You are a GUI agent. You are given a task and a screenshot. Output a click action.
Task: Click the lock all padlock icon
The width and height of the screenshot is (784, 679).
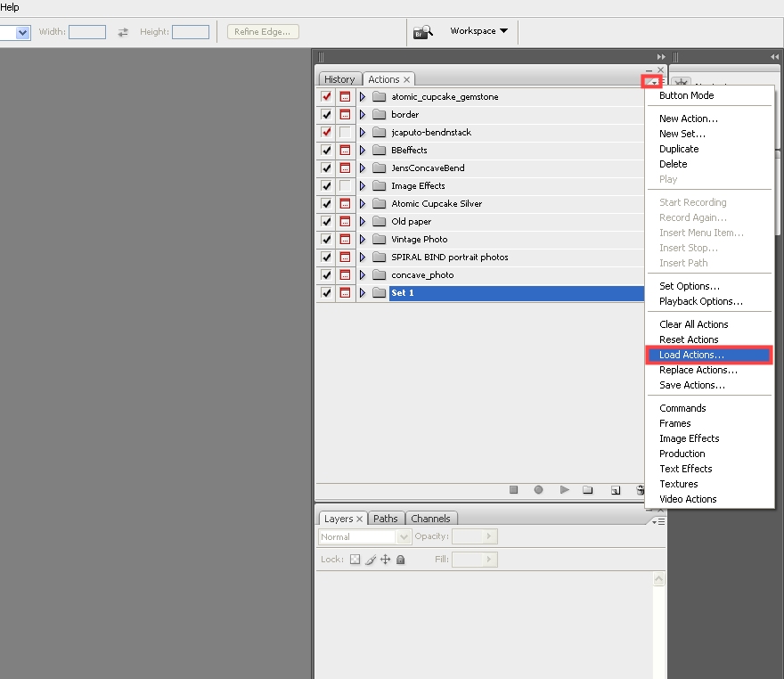click(x=401, y=560)
